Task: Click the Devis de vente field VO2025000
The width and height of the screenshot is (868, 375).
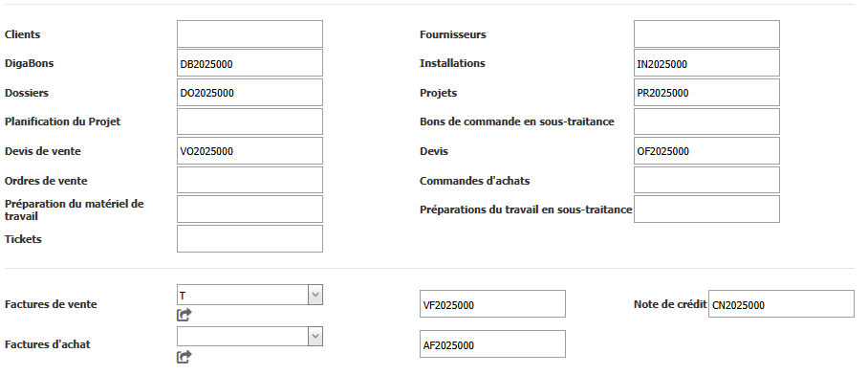Action: coord(250,150)
